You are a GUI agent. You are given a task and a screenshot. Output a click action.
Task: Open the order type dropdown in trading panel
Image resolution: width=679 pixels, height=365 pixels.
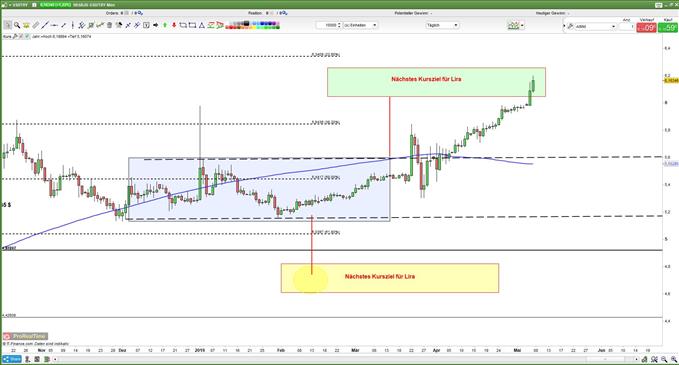595,26
